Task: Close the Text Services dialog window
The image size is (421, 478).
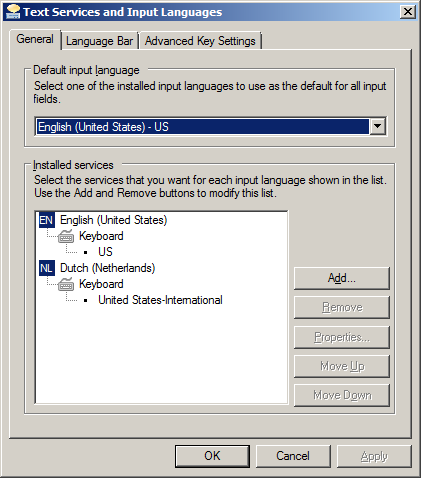Action: click(408, 12)
